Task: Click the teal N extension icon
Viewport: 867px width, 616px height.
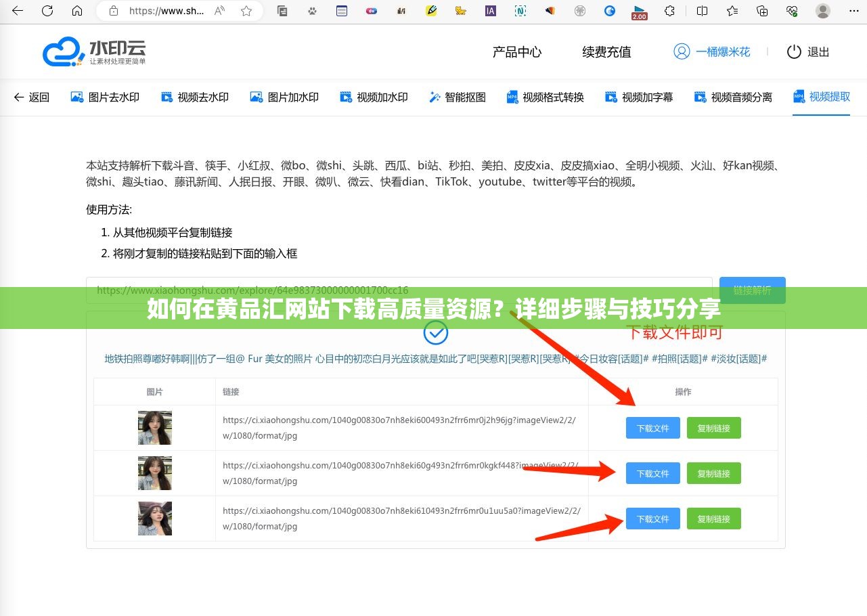Action: click(x=520, y=11)
